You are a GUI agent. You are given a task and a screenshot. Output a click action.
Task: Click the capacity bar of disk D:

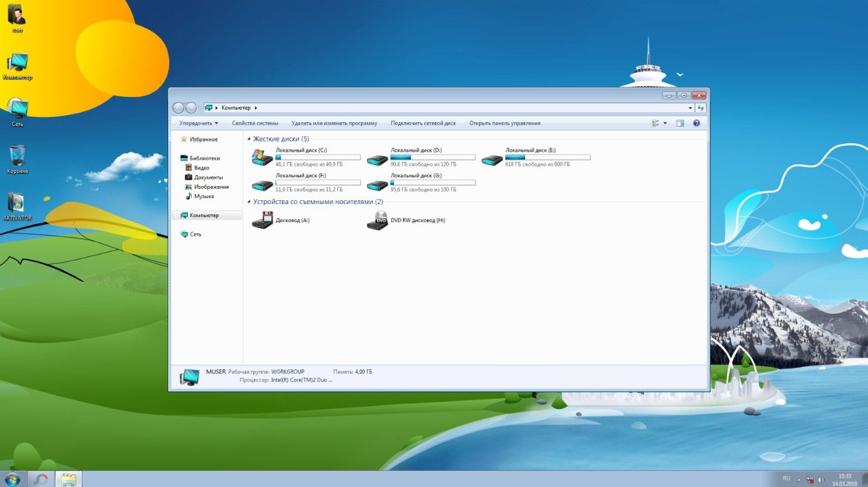[433, 157]
